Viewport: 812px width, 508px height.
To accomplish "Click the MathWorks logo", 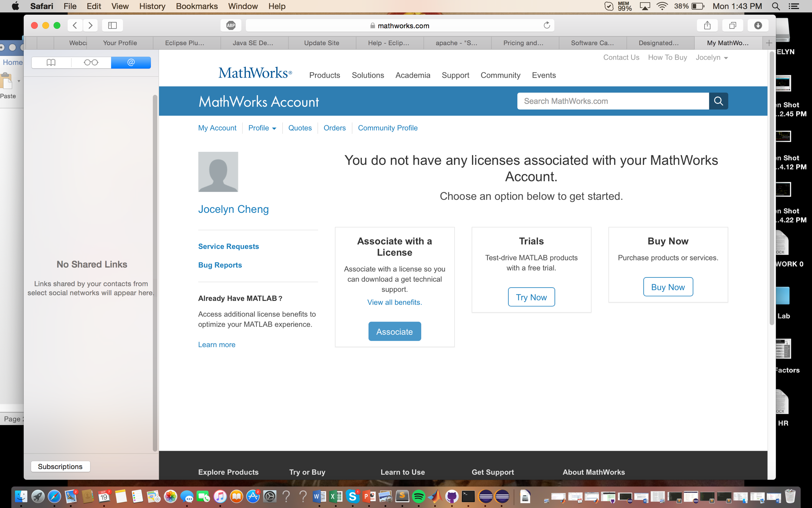I will coord(255,73).
